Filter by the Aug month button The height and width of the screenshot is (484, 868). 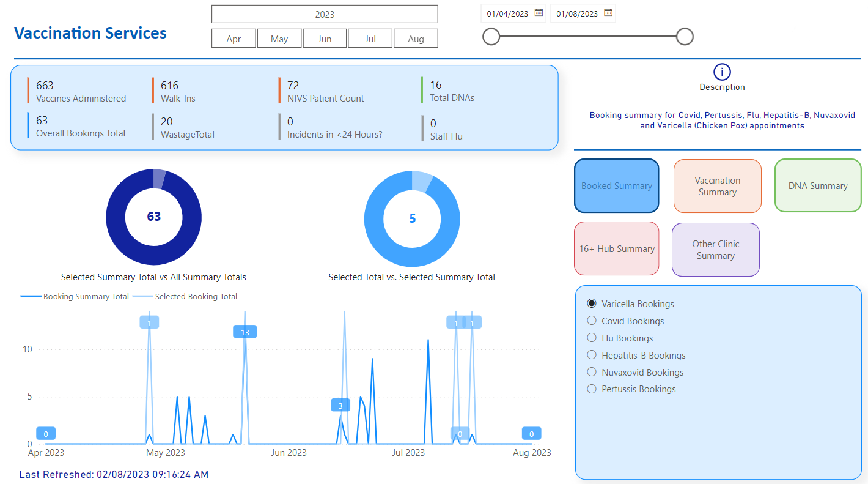tap(416, 39)
